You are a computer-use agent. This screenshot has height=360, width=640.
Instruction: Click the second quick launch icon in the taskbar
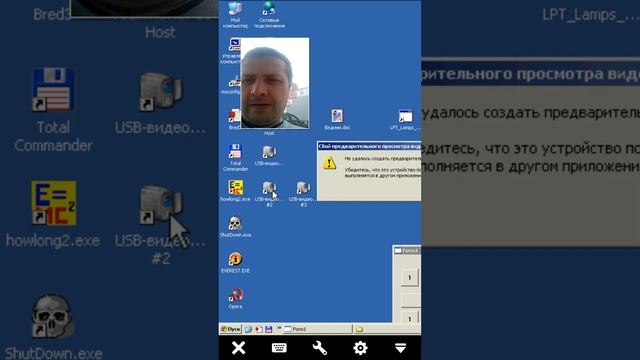(258, 329)
